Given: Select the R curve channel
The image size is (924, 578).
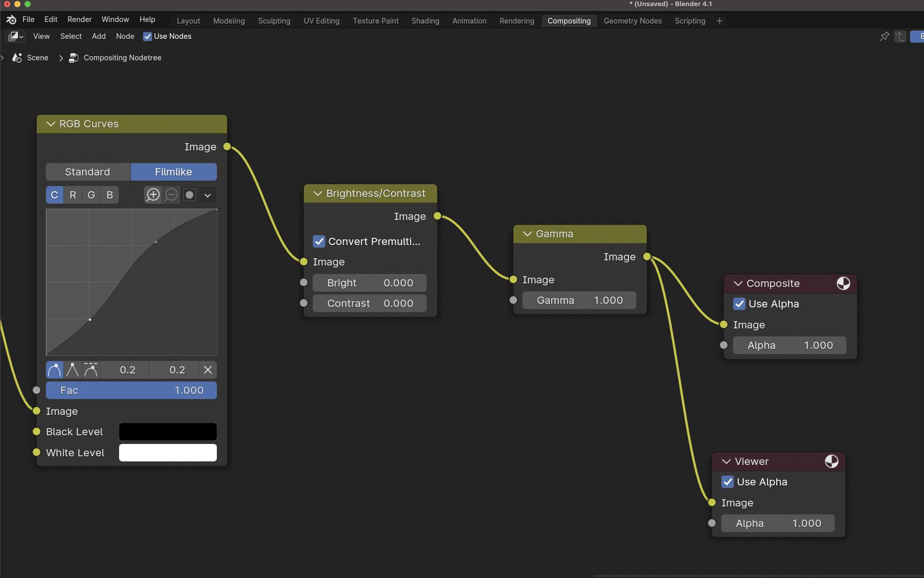Looking at the screenshot, I should [73, 195].
